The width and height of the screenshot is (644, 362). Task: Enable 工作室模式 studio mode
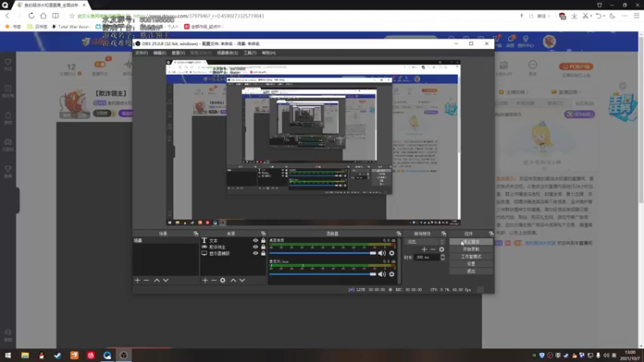[x=471, y=257]
